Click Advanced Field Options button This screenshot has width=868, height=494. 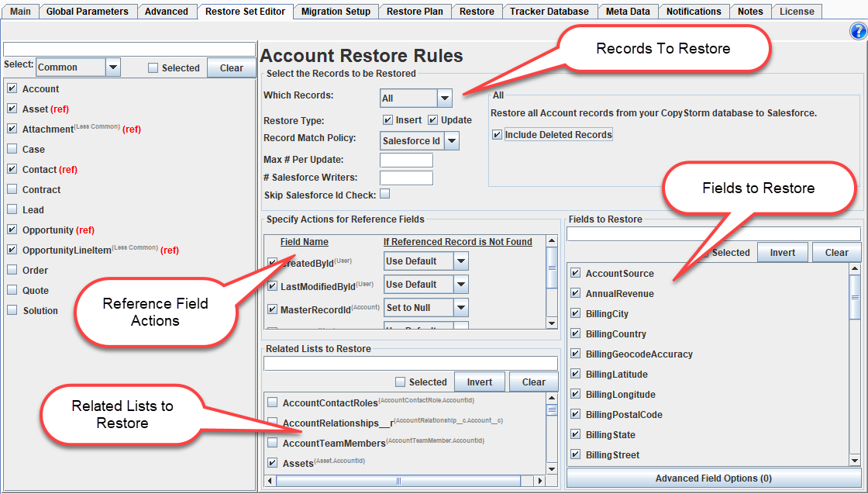[713, 478]
